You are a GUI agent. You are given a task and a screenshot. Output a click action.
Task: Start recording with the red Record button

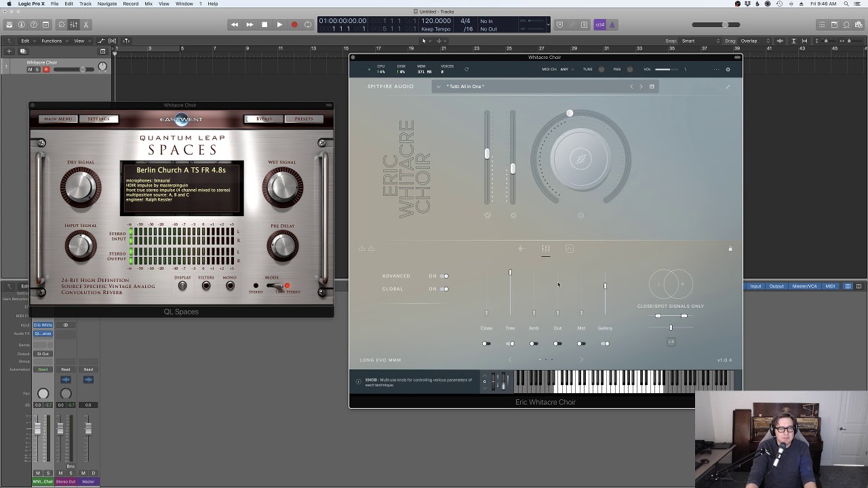(294, 25)
